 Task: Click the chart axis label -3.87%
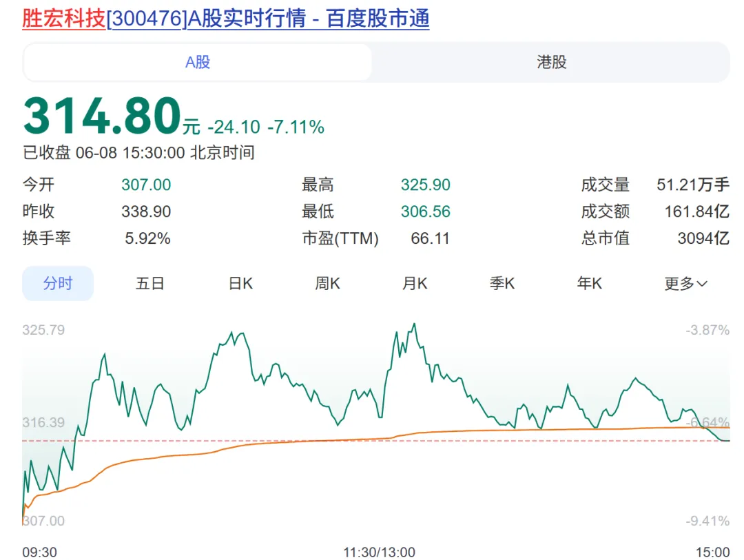pos(707,330)
